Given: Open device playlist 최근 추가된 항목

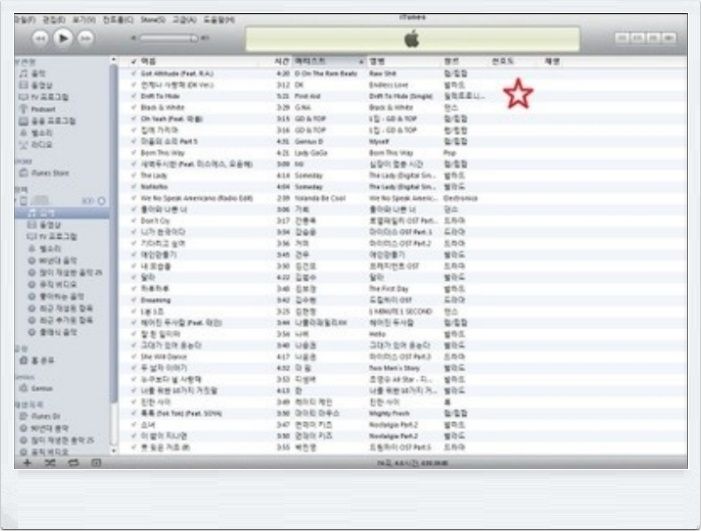Looking at the screenshot, I should (60, 320).
